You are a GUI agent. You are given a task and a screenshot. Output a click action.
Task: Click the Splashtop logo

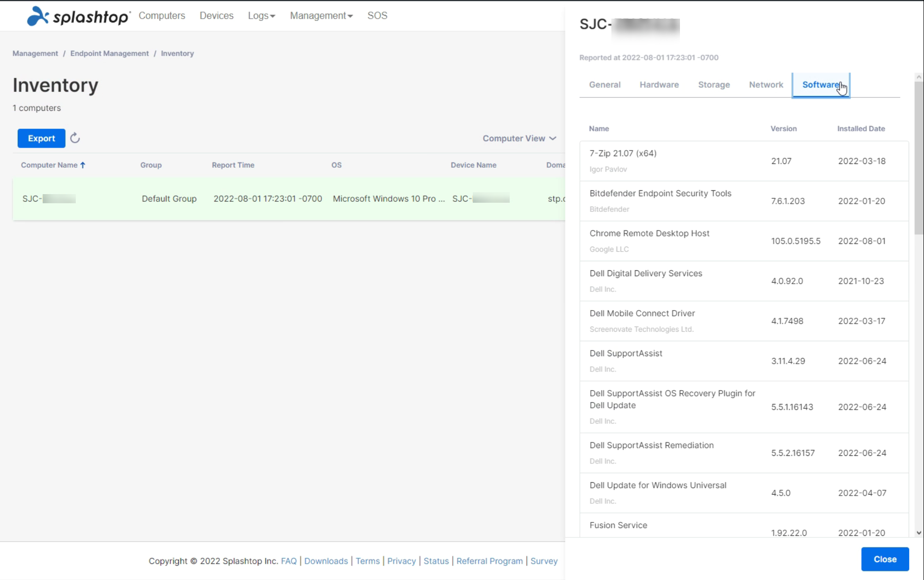pos(78,16)
